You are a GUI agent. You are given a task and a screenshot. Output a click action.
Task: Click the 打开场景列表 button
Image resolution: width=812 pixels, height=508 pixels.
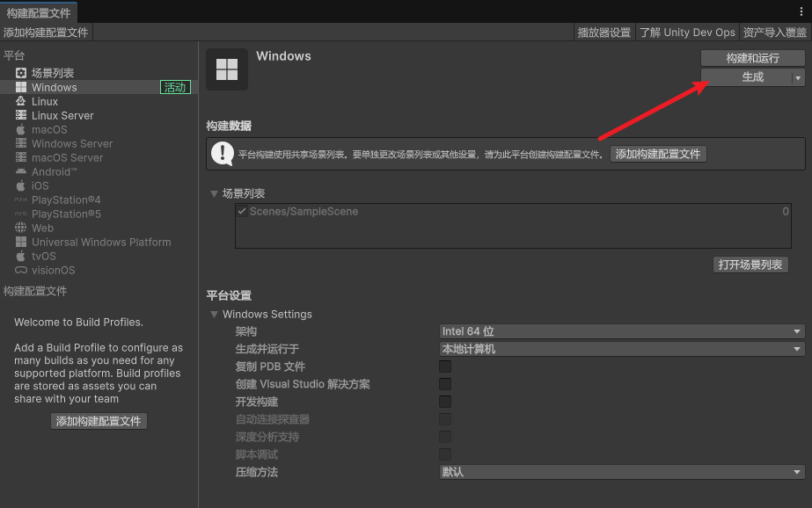(x=750, y=265)
